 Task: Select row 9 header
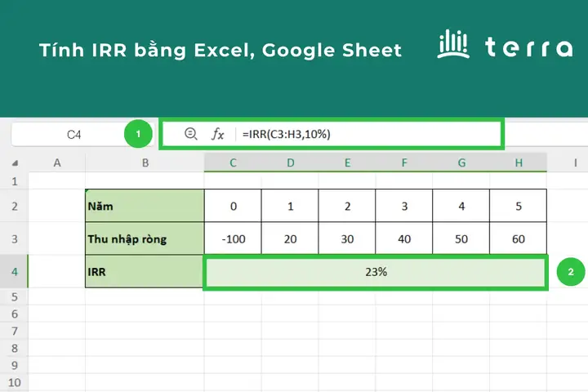click(x=14, y=365)
